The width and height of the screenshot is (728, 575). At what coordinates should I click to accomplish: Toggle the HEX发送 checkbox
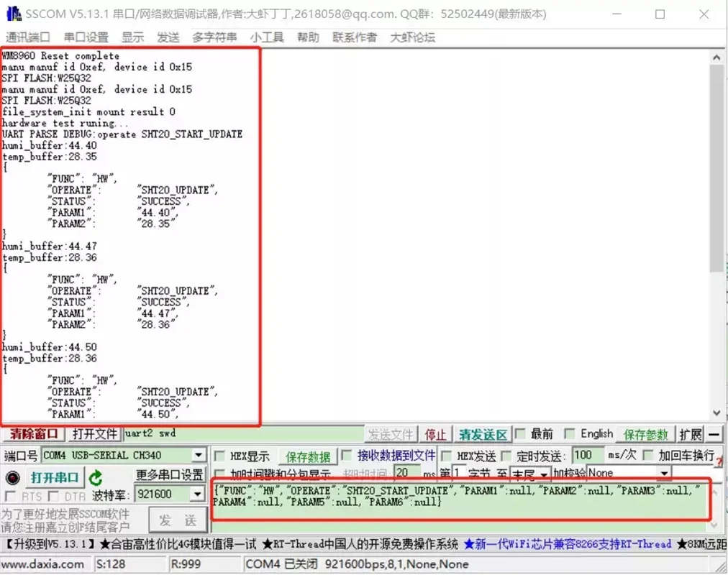[446, 456]
